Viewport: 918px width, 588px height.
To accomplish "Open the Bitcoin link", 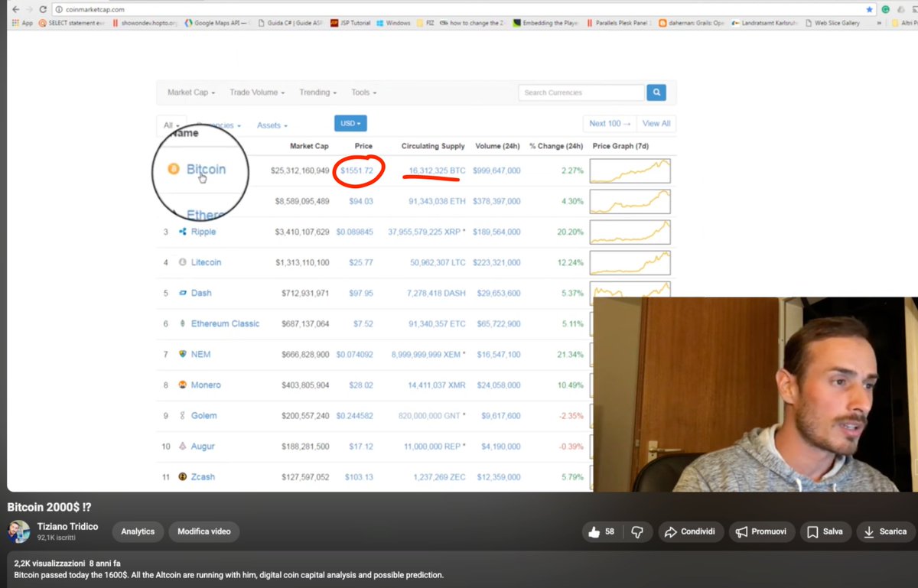I will pyautogui.click(x=206, y=169).
